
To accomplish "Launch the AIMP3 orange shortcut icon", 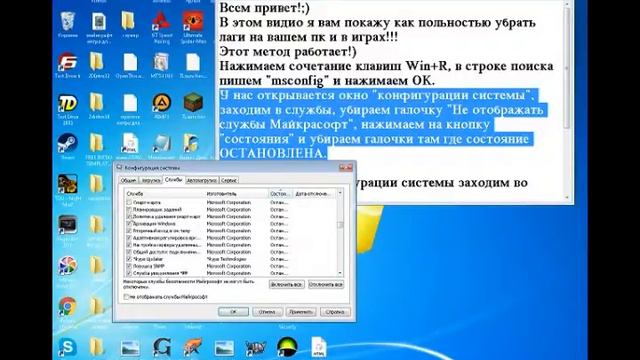I will click(x=162, y=102).
